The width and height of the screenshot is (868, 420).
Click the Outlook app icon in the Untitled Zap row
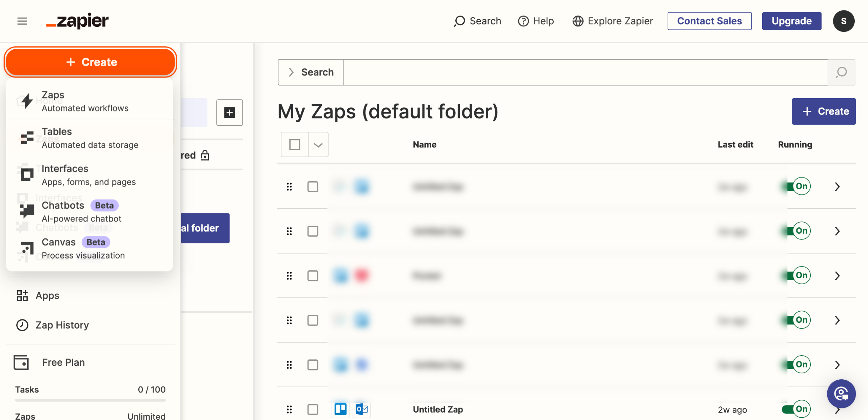pos(361,409)
